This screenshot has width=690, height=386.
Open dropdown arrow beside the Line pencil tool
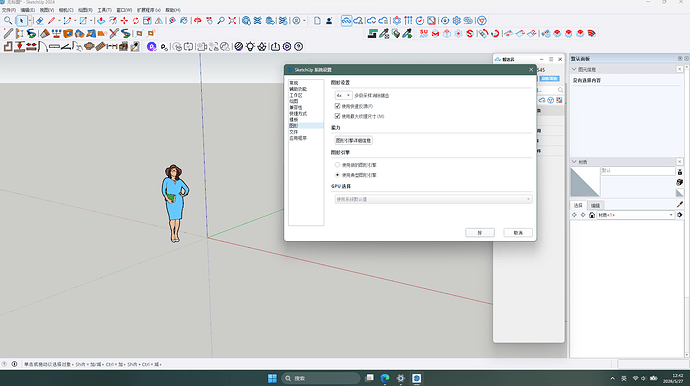59,21
